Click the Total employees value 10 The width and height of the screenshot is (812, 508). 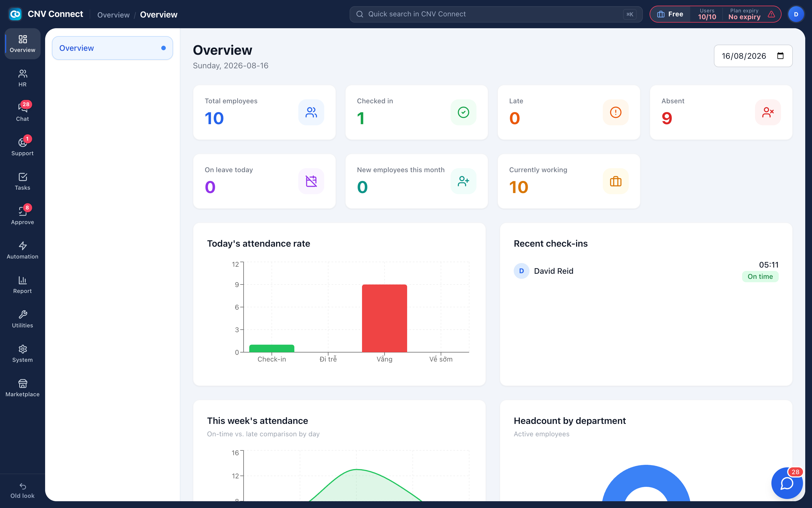pyautogui.click(x=214, y=118)
